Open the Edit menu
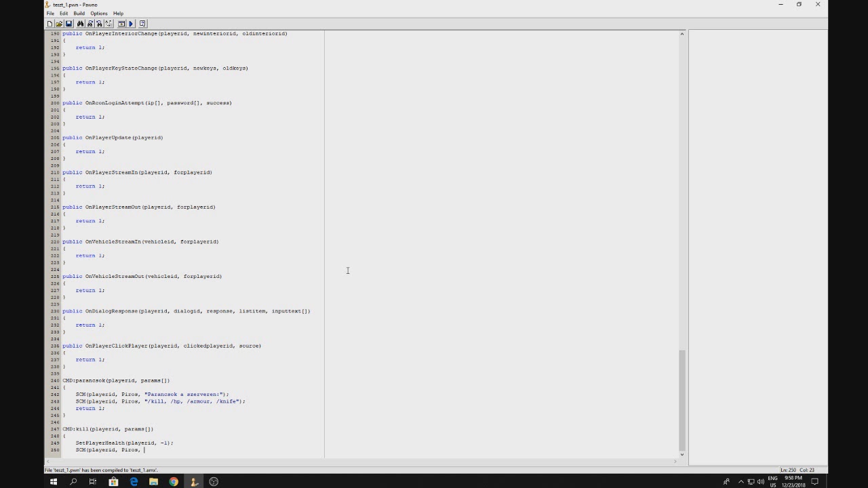Viewport: 868px width, 488px height. coord(64,14)
